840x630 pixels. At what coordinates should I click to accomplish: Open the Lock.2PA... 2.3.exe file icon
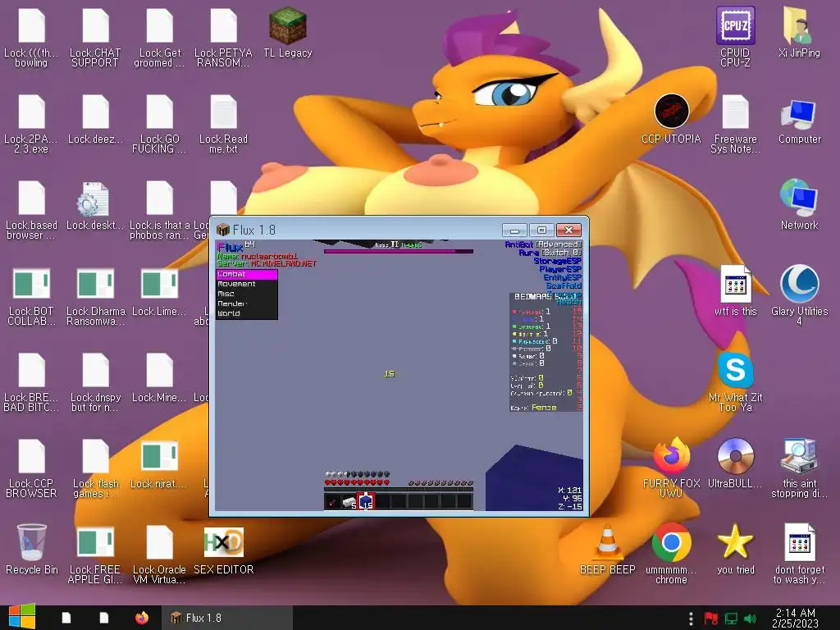point(32,123)
